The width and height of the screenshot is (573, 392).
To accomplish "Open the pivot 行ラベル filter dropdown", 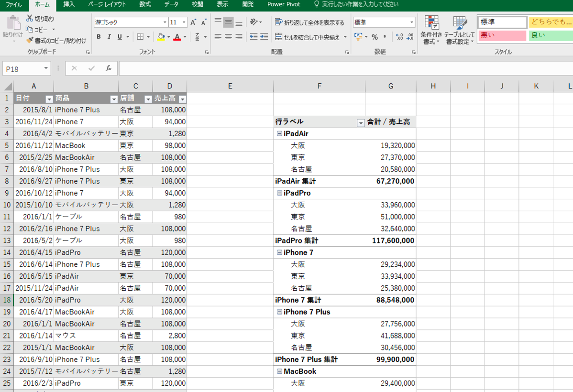I will tap(361, 123).
